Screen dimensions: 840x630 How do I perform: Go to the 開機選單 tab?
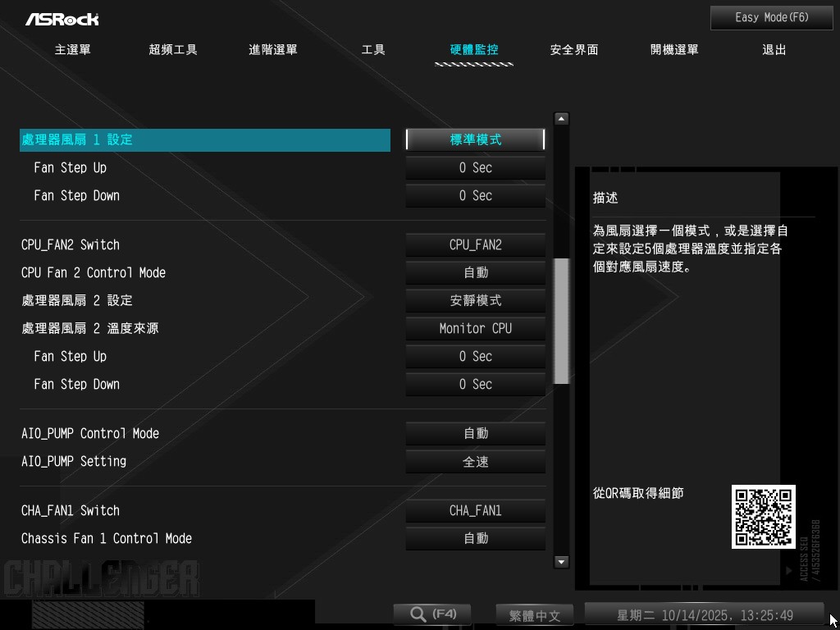pos(674,50)
